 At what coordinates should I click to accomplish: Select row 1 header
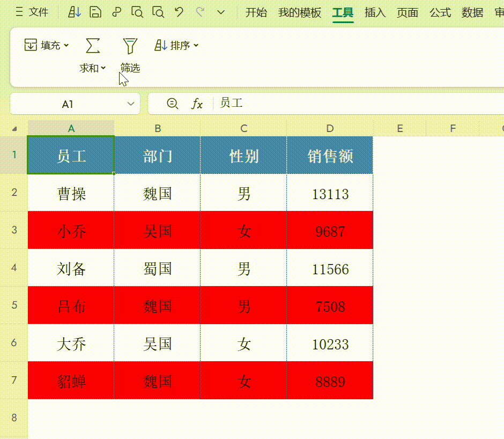[x=14, y=155]
